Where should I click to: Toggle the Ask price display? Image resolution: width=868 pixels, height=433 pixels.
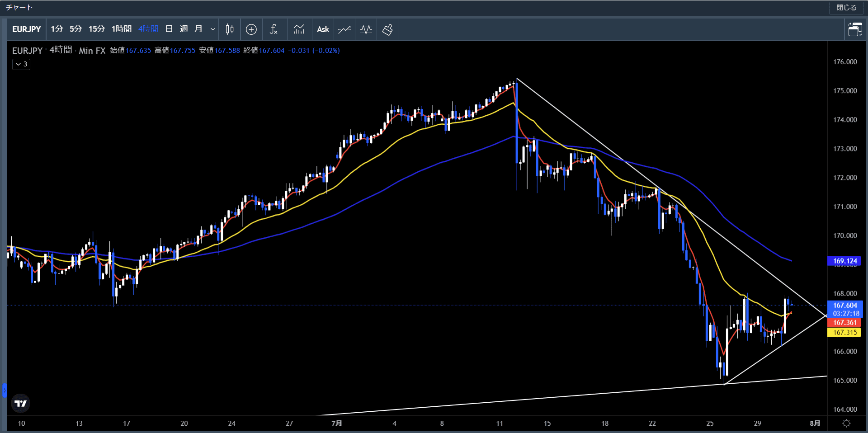coord(323,29)
